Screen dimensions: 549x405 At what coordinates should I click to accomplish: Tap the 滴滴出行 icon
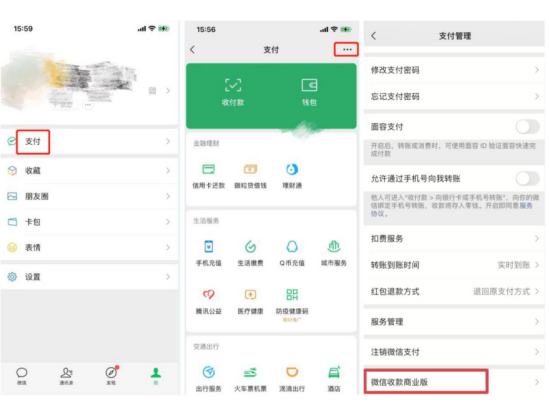pyautogui.click(x=292, y=372)
